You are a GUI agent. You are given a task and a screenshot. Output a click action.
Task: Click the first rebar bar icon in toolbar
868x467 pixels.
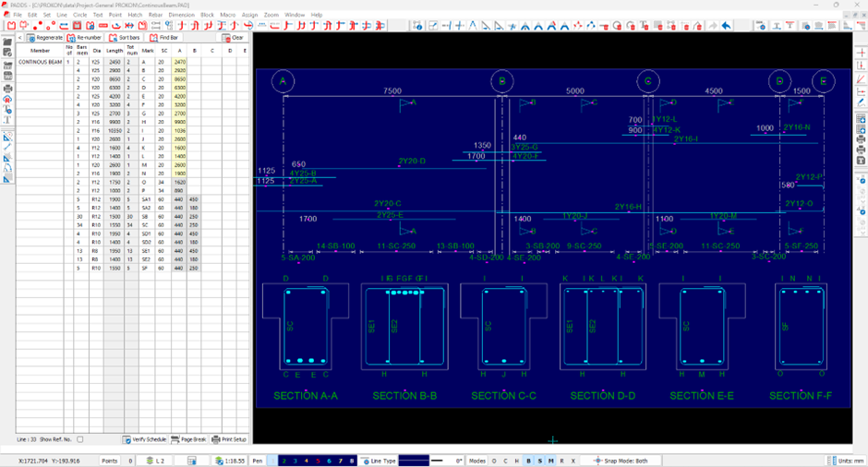click(x=12, y=26)
